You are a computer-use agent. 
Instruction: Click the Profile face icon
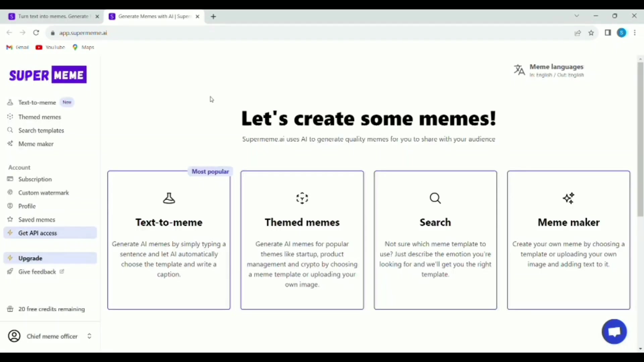10,206
